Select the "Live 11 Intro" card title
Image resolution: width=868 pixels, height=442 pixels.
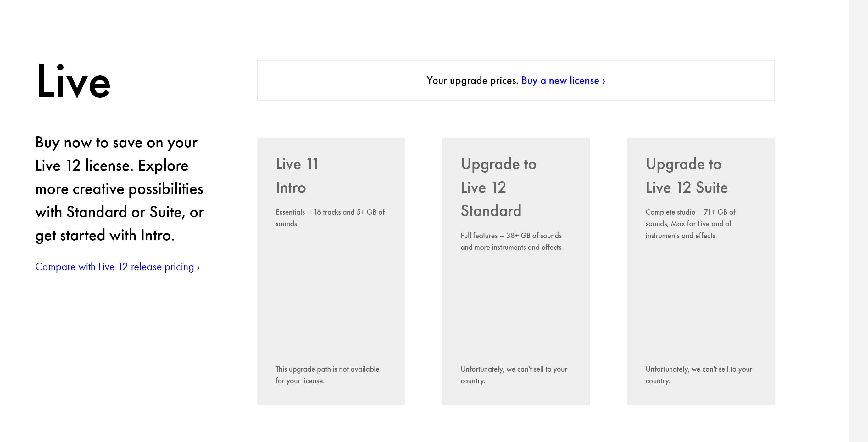[x=297, y=176]
